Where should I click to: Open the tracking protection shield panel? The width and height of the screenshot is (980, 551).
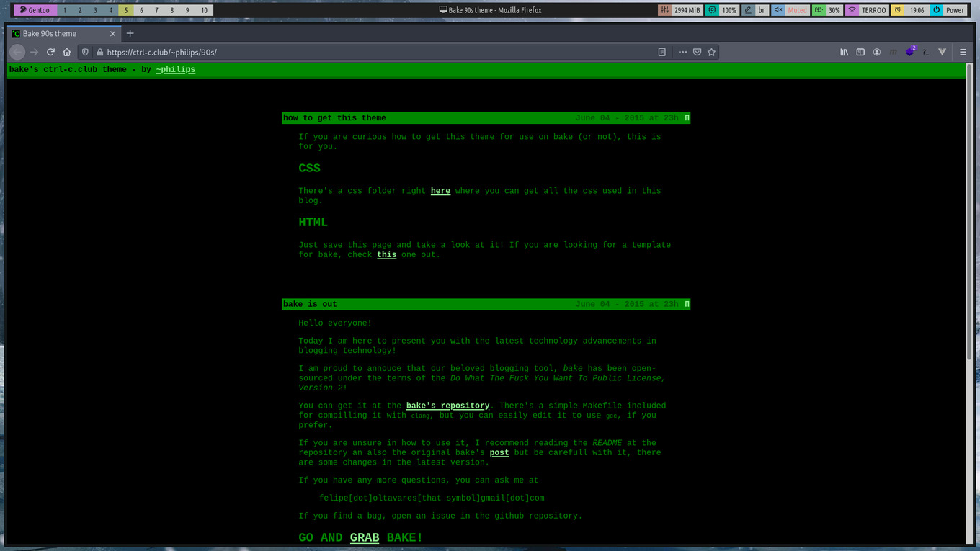click(85, 52)
